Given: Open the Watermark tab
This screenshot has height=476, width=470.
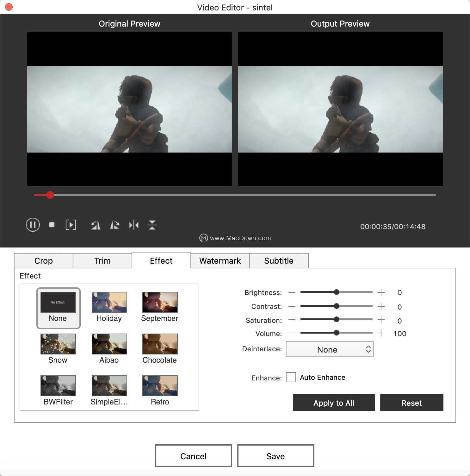Looking at the screenshot, I should click(220, 261).
